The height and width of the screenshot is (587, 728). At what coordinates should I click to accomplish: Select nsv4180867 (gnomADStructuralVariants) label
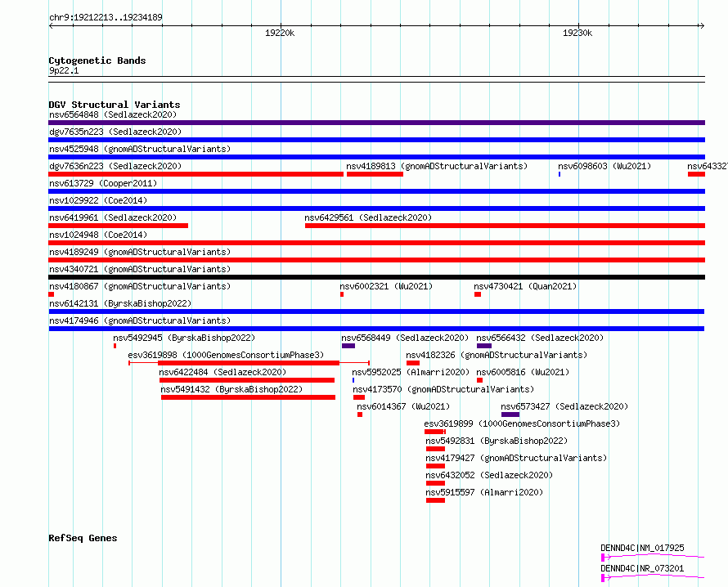pyautogui.click(x=140, y=286)
